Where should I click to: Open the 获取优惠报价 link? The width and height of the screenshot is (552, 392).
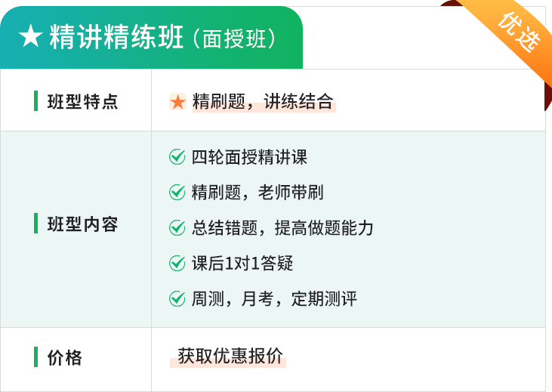tap(230, 356)
